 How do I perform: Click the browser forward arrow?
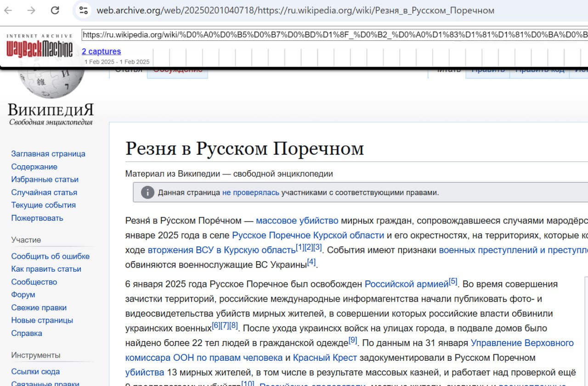pos(31,11)
